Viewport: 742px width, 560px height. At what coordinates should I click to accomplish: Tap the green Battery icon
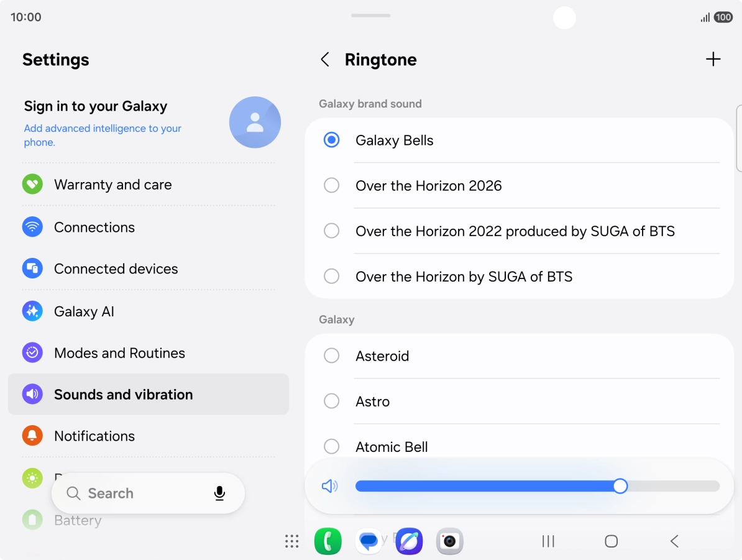pos(32,520)
